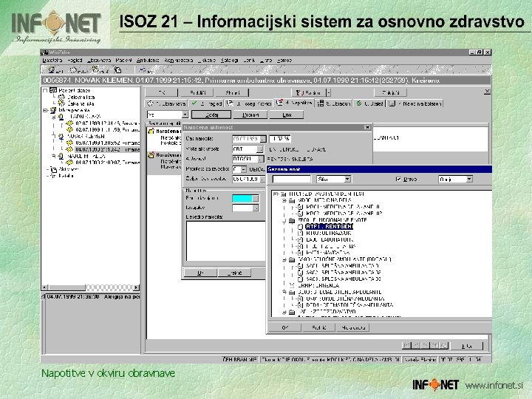This screenshot has height=399, width=532.
Task: Click the Shrani button in top row
Action: tap(232, 92)
